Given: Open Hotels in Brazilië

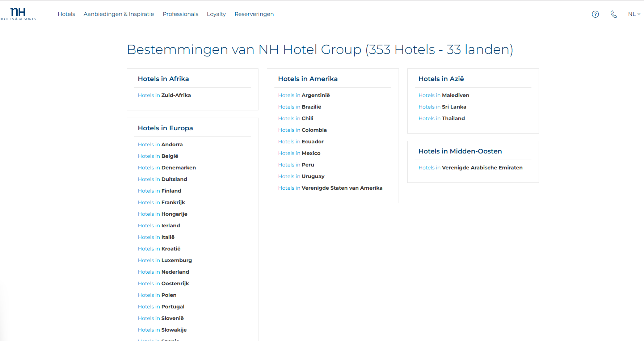Looking at the screenshot, I should (x=300, y=107).
